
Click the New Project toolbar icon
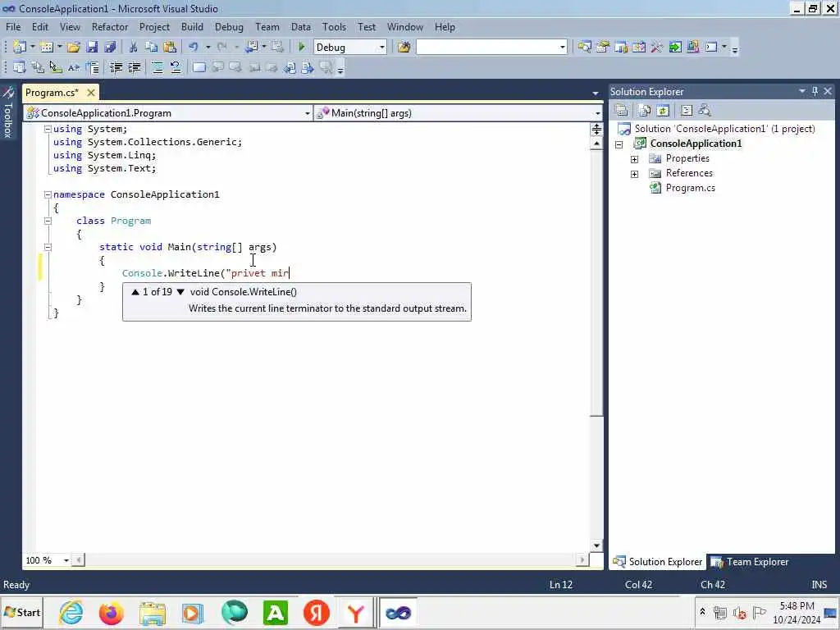pos(20,47)
